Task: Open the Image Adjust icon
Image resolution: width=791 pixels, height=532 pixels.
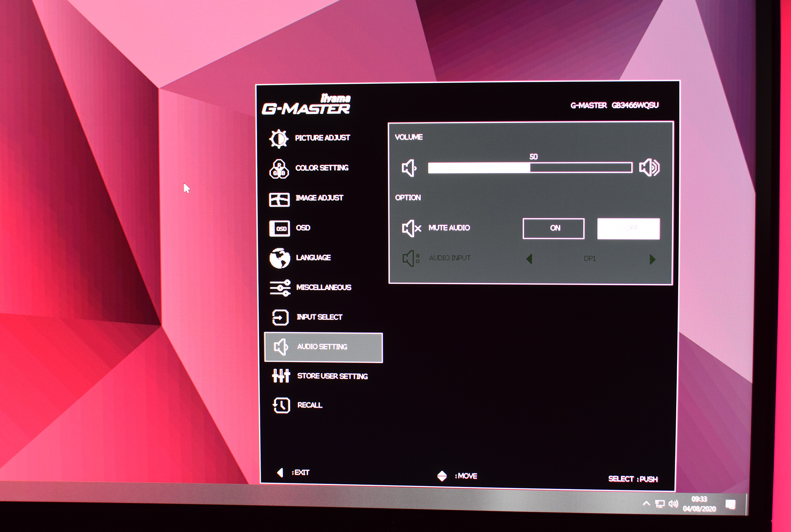Action: 279,200
